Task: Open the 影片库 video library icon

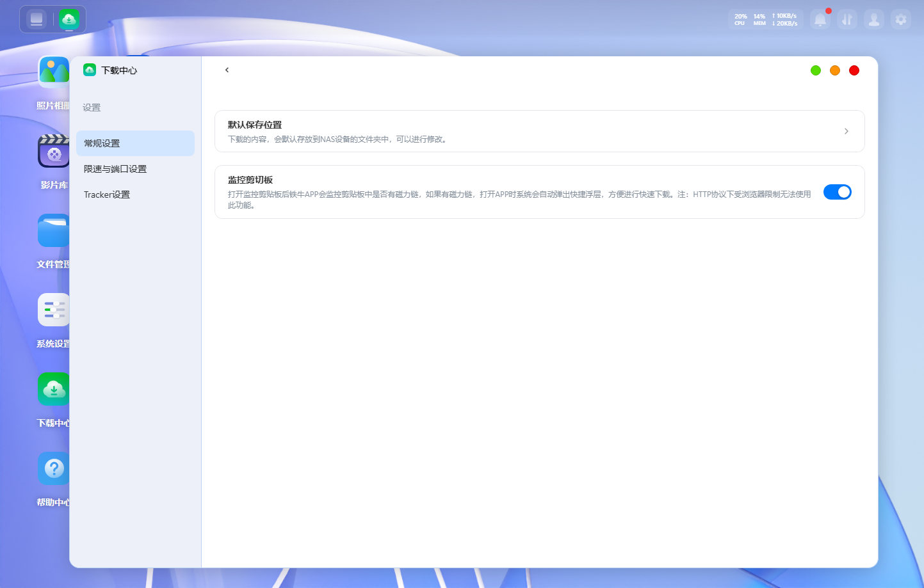Action: click(54, 151)
